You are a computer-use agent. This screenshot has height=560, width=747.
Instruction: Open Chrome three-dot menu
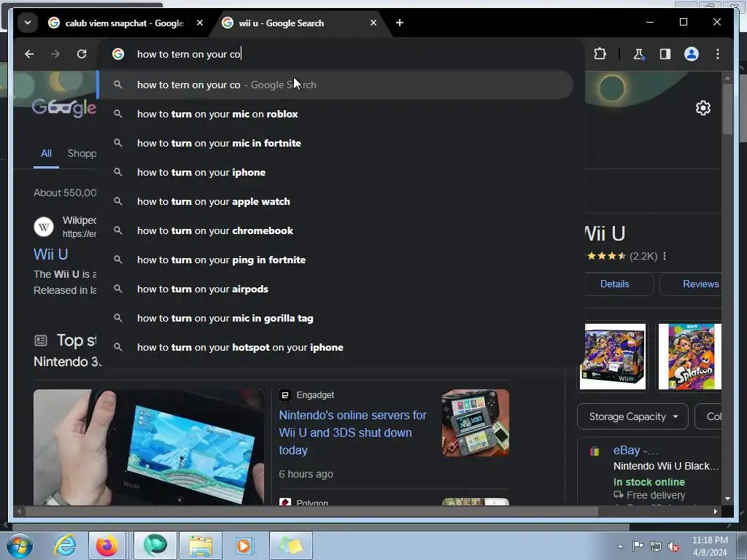pyautogui.click(x=718, y=54)
